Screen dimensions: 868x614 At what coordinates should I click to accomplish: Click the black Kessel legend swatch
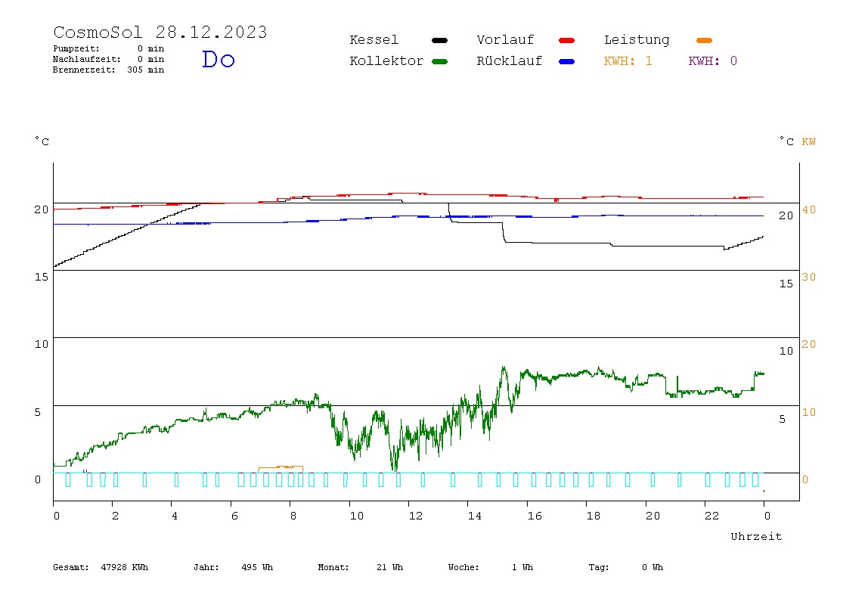pyautogui.click(x=439, y=40)
